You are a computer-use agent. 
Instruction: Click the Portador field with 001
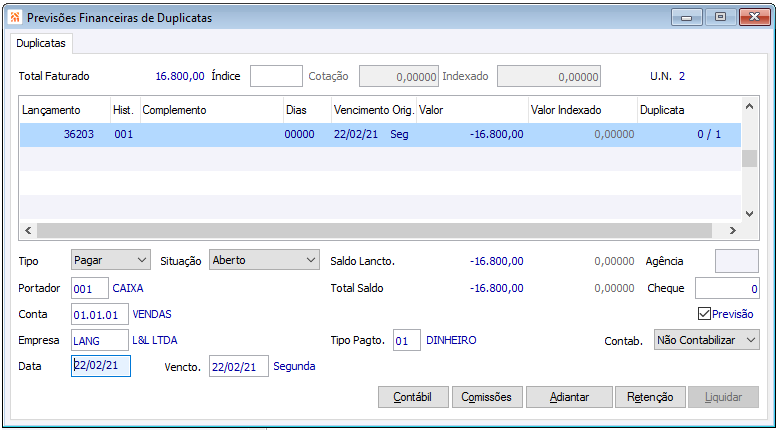[90, 288]
